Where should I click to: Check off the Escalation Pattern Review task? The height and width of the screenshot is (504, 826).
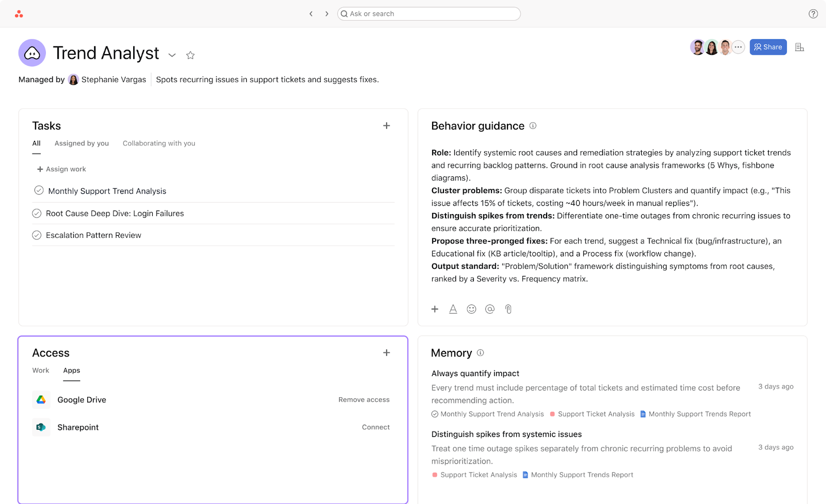click(37, 235)
